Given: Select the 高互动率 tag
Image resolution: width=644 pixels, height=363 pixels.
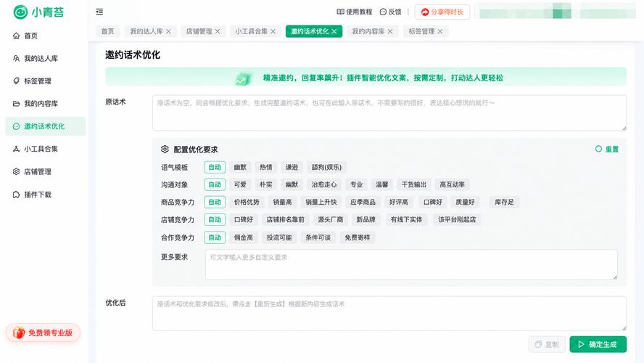Looking at the screenshot, I should pyautogui.click(x=453, y=184).
